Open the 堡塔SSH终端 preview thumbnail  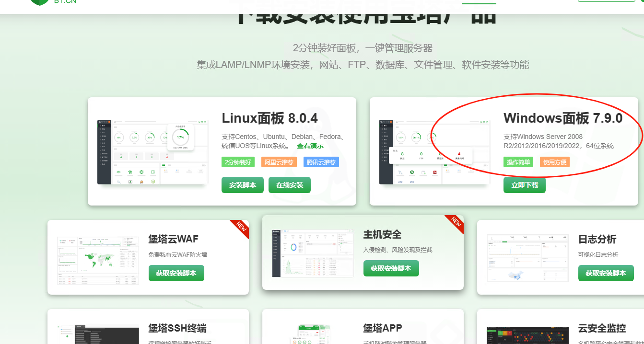pos(98,335)
